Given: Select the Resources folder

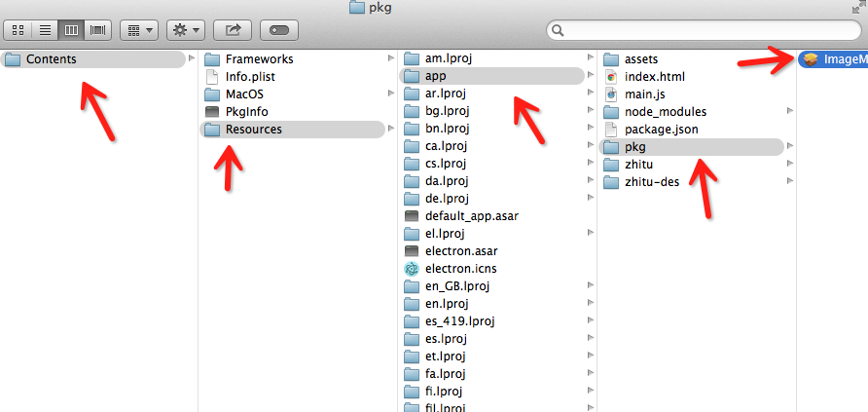Looking at the screenshot, I should [x=292, y=130].
